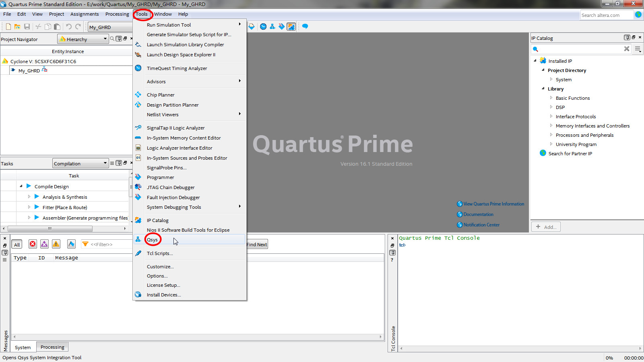Toggle the Critical Warning messages filter
The image size is (644, 362).
[44, 244]
